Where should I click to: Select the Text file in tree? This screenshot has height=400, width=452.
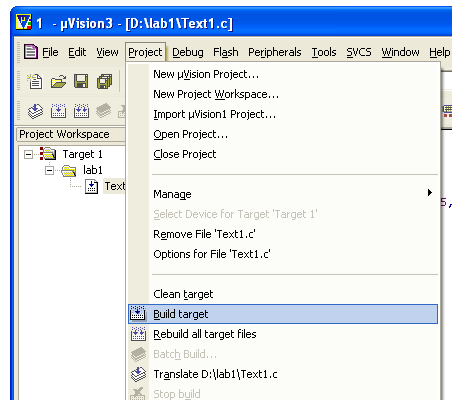pos(115,186)
